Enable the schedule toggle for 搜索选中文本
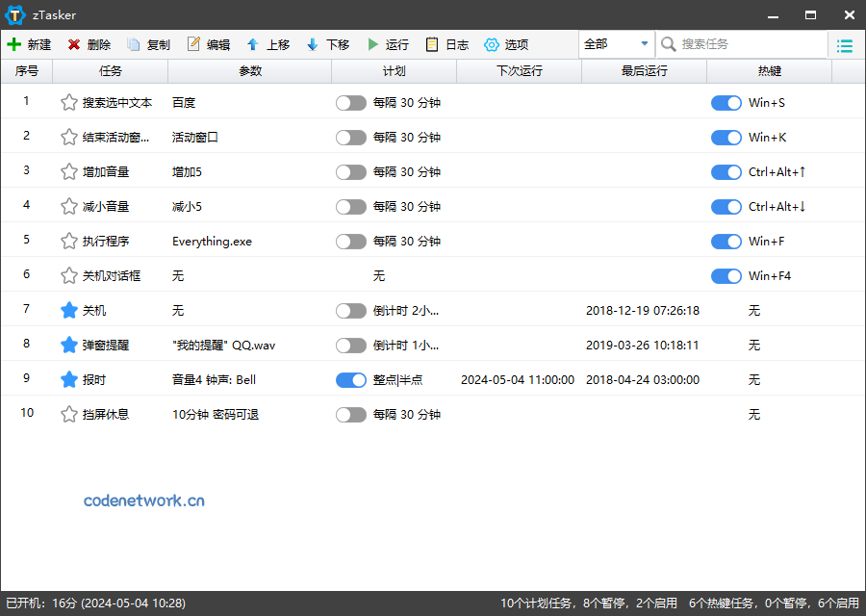Image resolution: width=866 pixels, height=616 pixels. [x=351, y=102]
